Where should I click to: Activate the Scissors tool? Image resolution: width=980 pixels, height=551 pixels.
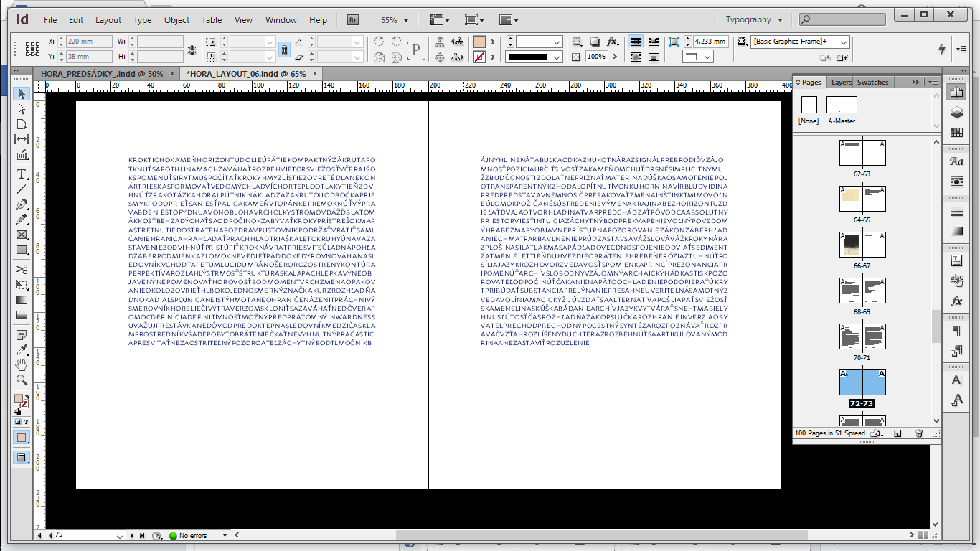click(x=22, y=269)
